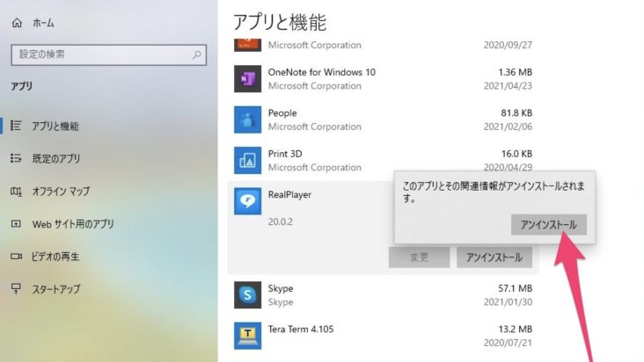Click the offline map icon

16,191
